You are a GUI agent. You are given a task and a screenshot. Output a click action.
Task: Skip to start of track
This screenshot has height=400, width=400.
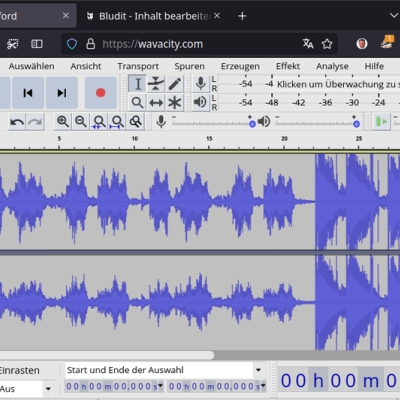[x=28, y=93]
